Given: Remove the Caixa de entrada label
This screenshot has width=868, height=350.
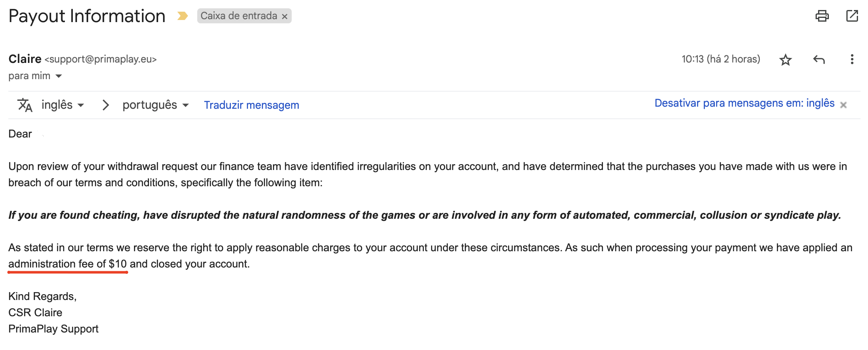Looking at the screenshot, I should click(x=285, y=17).
